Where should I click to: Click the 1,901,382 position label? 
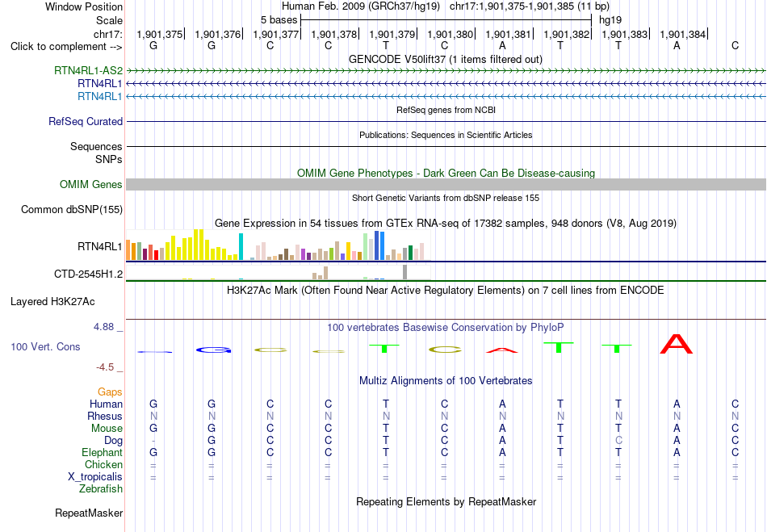point(567,34)
